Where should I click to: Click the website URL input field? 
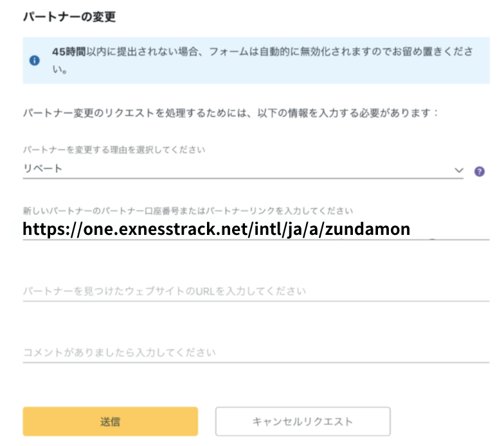click(256, 291)
